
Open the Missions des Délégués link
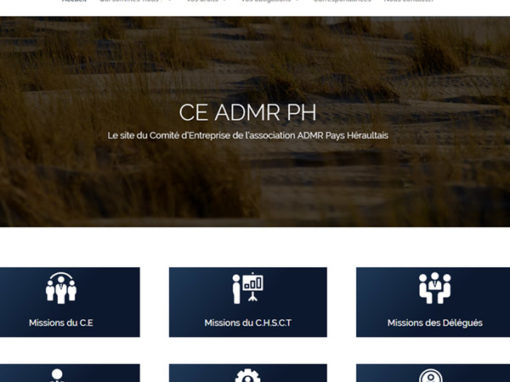(435, 323)
